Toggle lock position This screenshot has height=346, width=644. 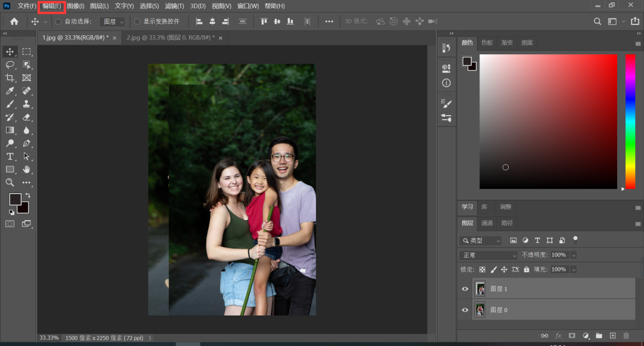[504, 270]
